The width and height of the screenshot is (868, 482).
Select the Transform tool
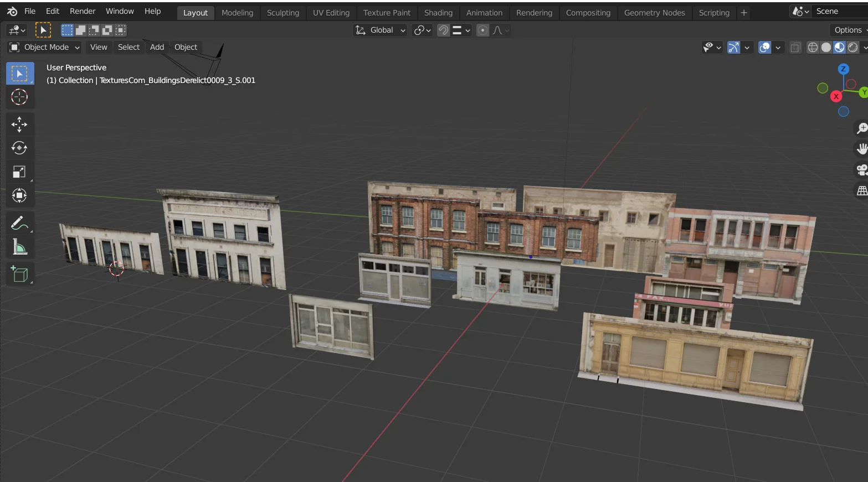19,196
